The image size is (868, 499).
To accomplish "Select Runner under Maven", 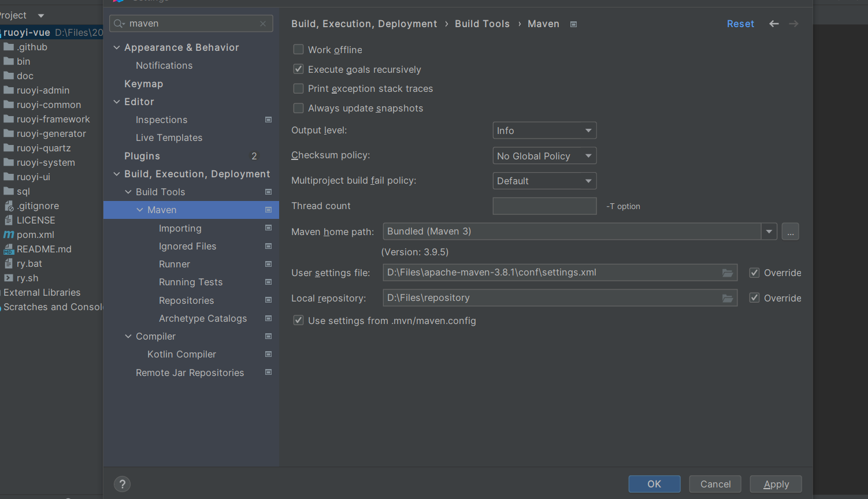I will click(175, 264).
